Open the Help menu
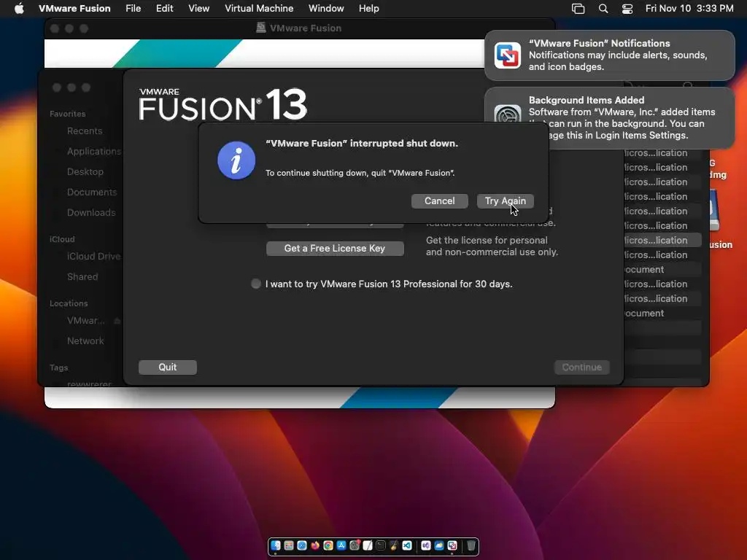Screen dimensions: 747x560 (368, 8)
